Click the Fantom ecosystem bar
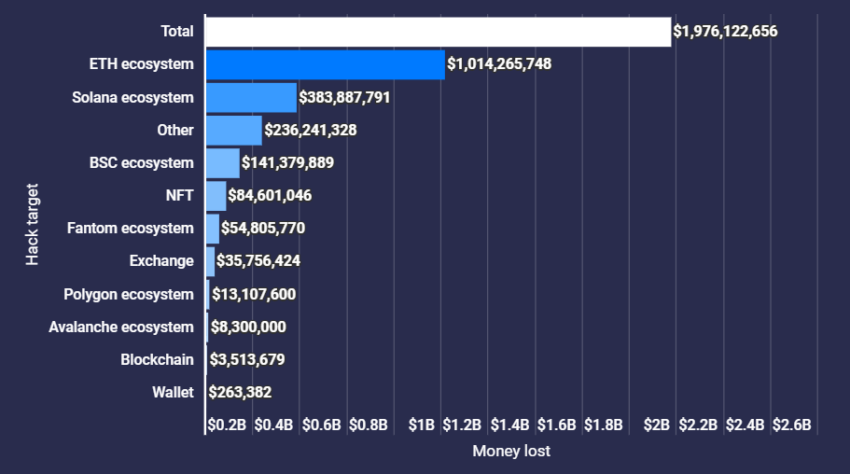850x474 pixels. coord(212,229)
